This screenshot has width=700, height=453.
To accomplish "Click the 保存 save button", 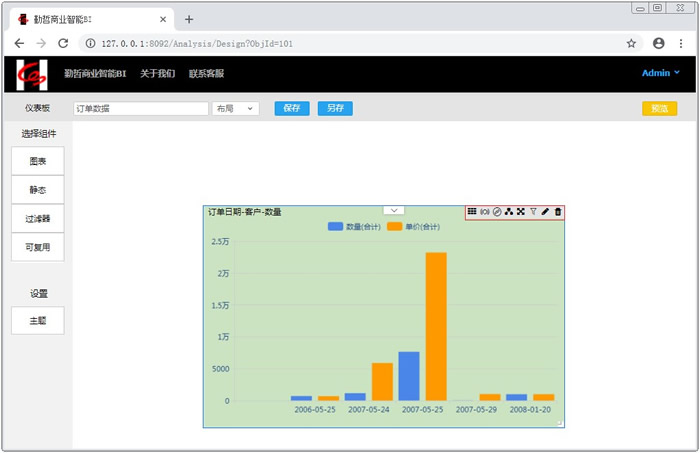I will tap(292, 108).
